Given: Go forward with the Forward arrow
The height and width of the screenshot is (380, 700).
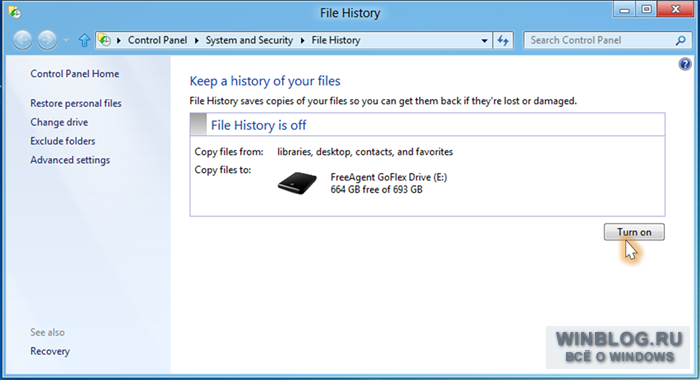Looking at the screenshot, I should [47, 40].
